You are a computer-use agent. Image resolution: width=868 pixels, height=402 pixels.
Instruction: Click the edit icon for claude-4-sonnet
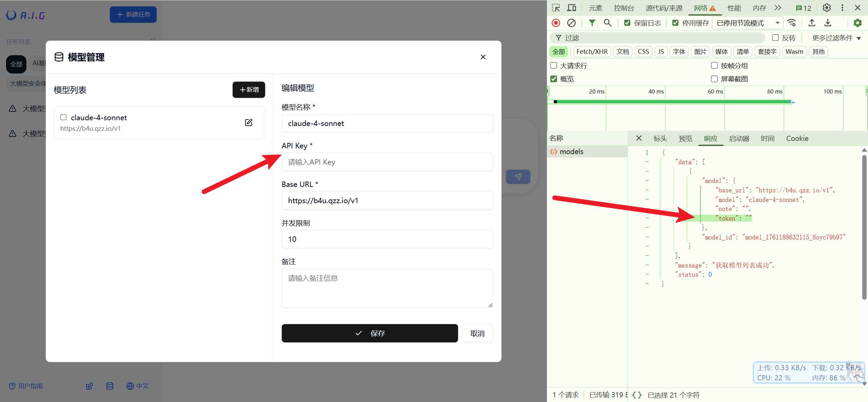tap(249, 122)
